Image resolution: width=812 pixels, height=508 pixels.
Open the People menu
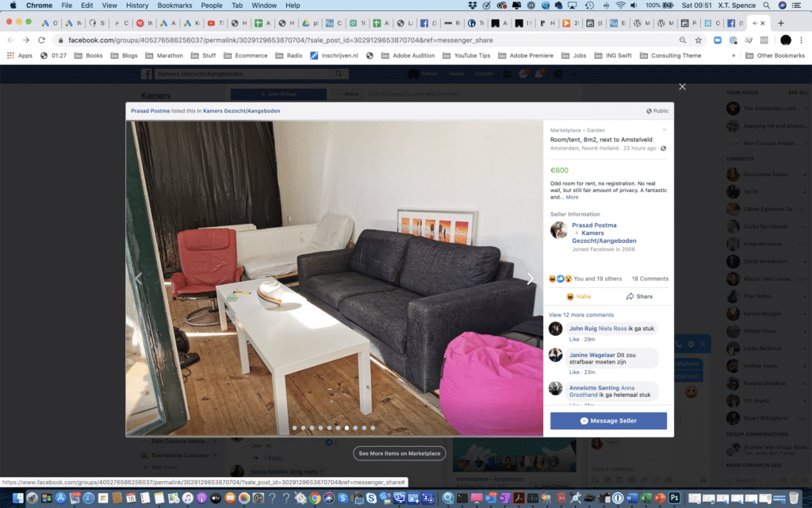[211, 6]
